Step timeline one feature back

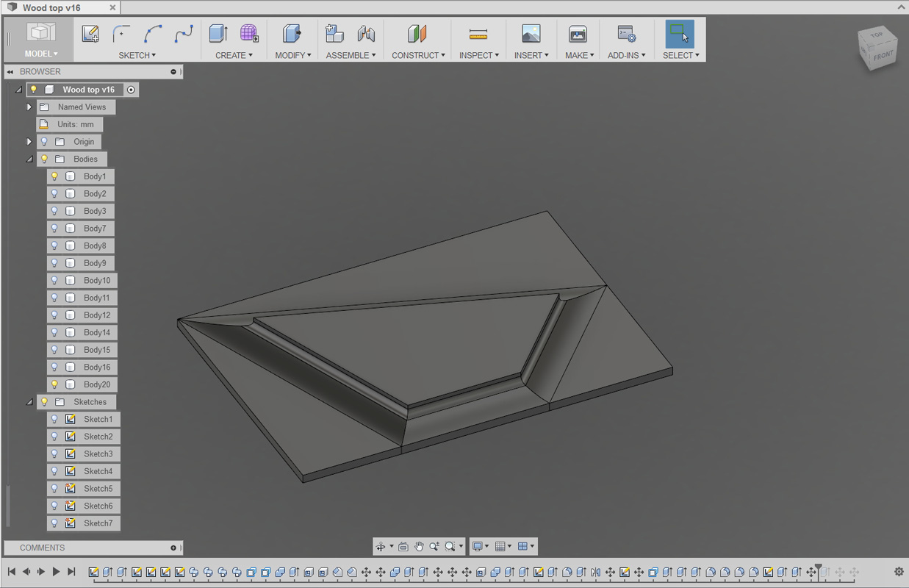coord(26,572)
